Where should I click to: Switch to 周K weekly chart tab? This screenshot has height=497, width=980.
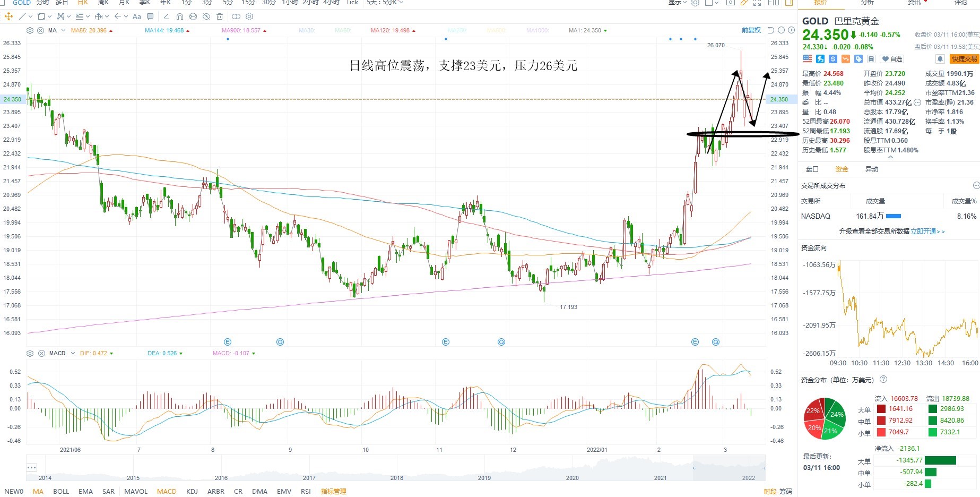(103, 3)
